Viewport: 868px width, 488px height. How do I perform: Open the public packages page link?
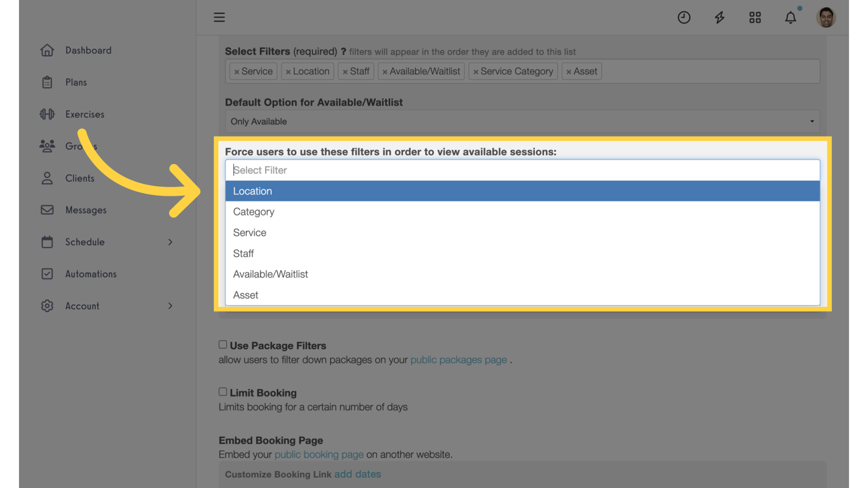click(459, 360)
